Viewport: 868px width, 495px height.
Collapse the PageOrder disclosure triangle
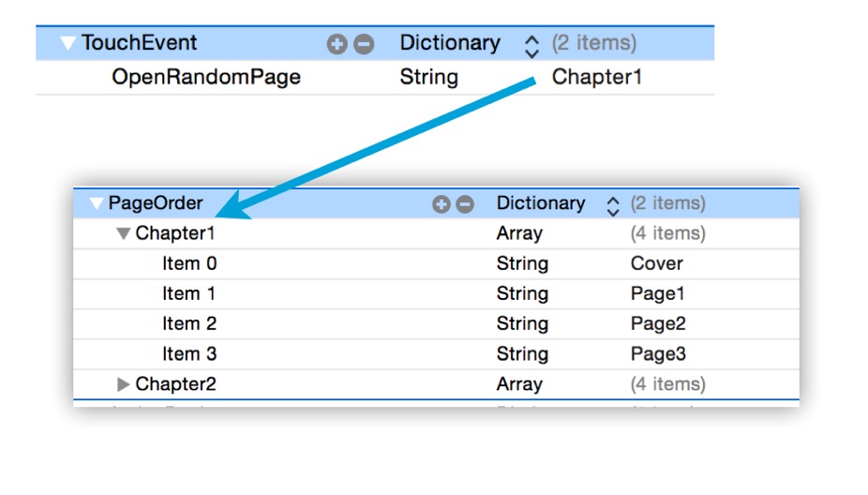pyautogui.click(x=97, y=204)
